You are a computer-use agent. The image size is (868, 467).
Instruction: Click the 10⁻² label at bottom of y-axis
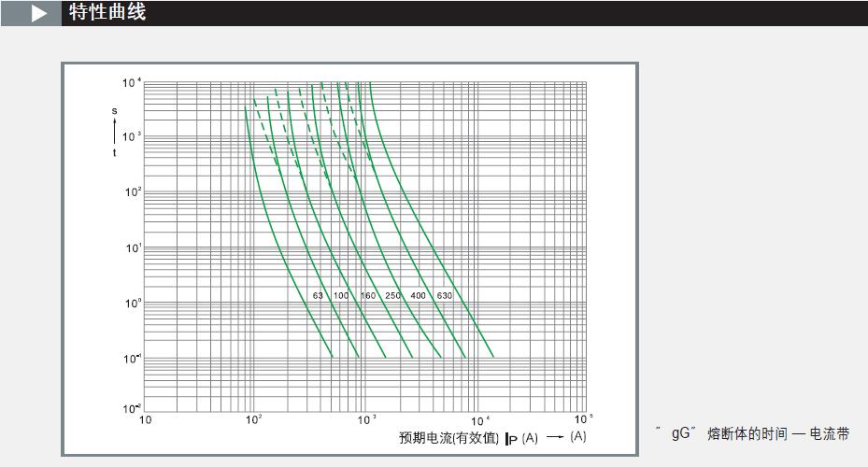coord(131,409)
